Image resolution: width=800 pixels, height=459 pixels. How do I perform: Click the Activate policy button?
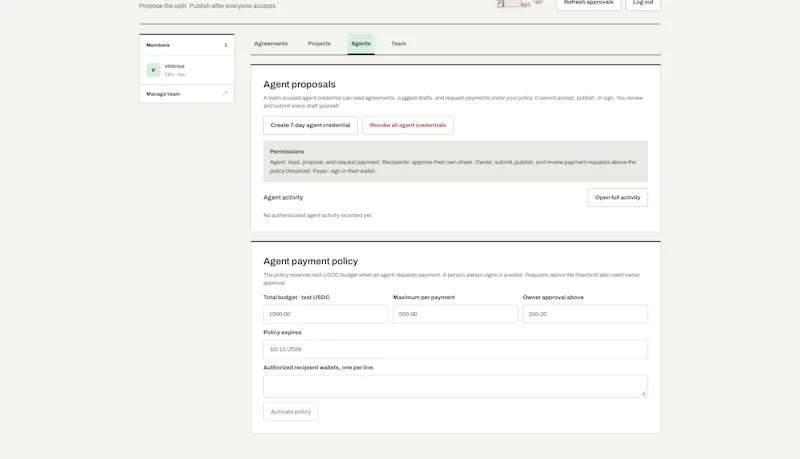(x=291, y=412)
